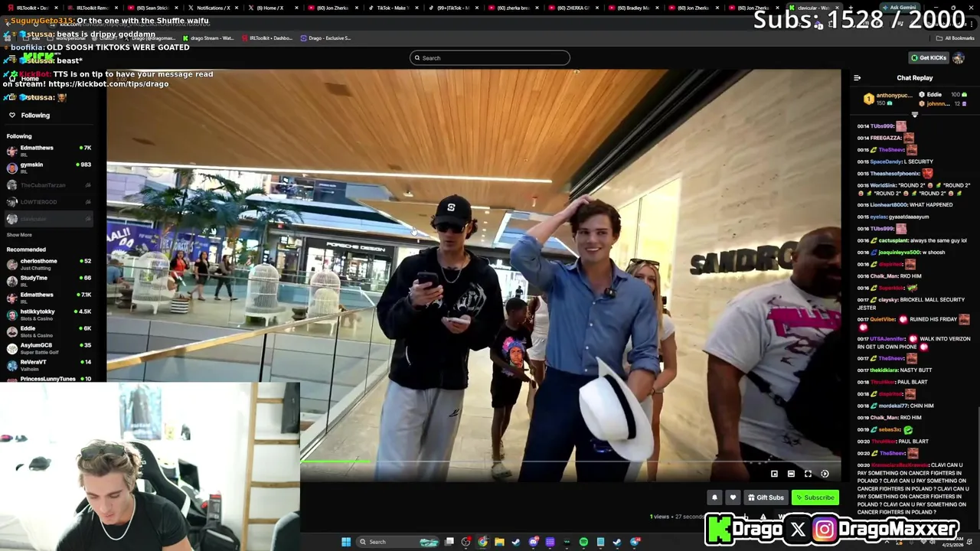Open drago Stream - Wat bookmark
The width and height of the screenshot is (980, 551).
208,38
